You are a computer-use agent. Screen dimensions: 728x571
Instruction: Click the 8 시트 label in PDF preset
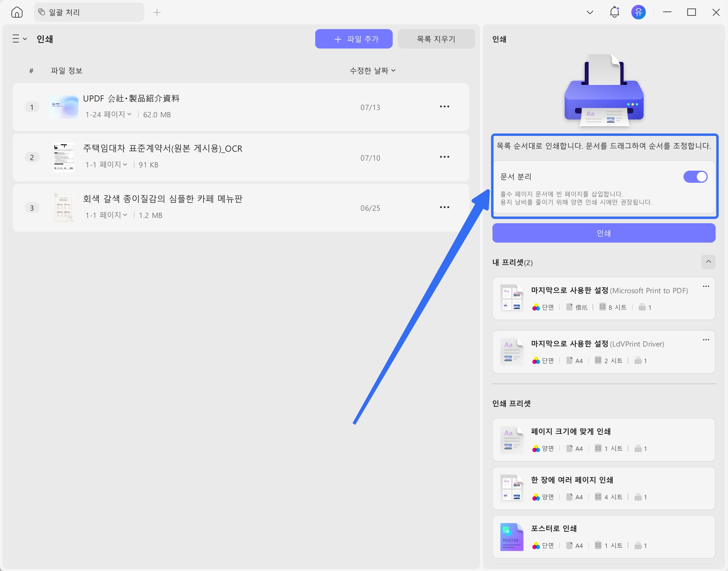point(618,307)
